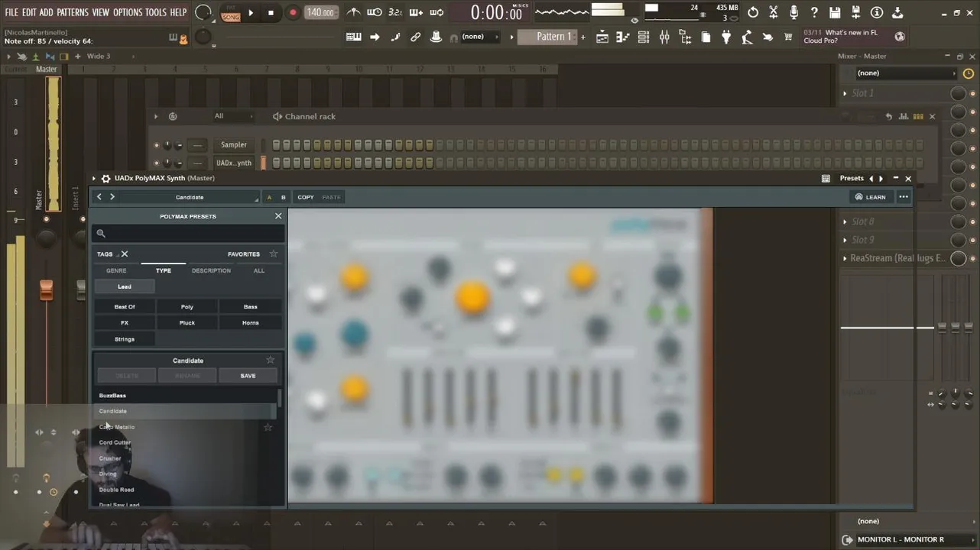Click the SAVE preset button

coord(248,376)
